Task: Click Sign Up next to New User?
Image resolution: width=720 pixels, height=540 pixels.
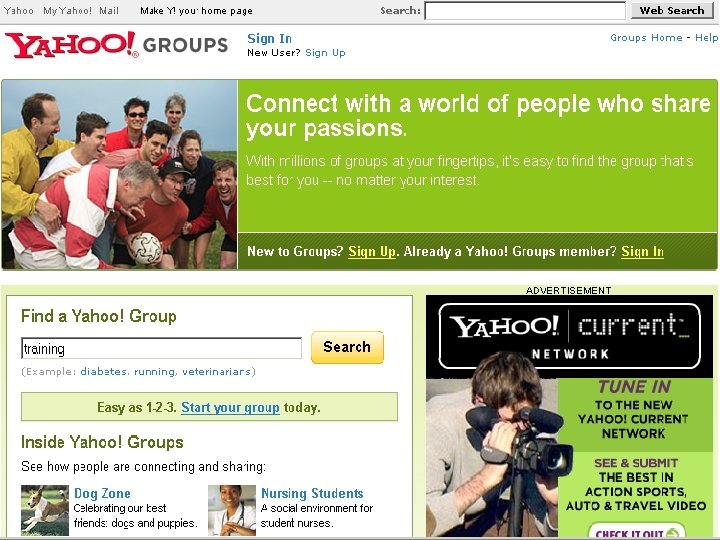Action: 325,53
